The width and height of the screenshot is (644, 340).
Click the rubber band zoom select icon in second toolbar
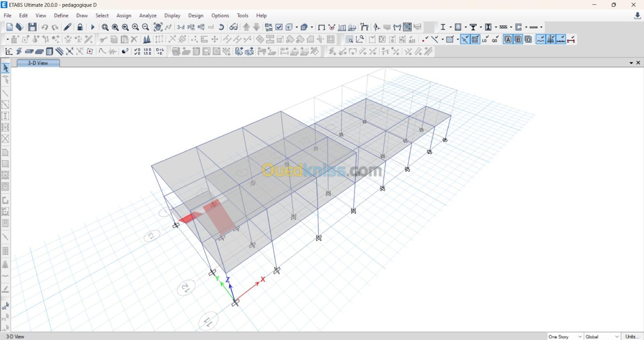pos(349,39)
